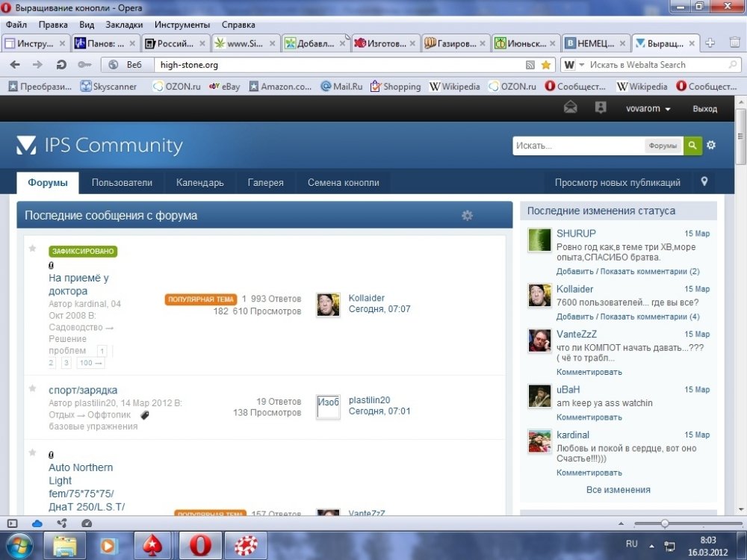Viewport: 747px width, 560px height.
Task: Click the 'Выход' logout link
Action: click(704, 108)
